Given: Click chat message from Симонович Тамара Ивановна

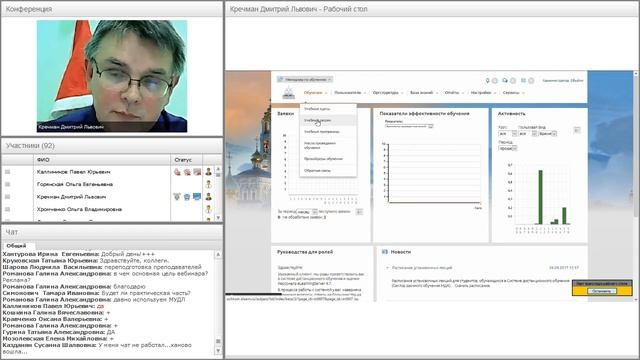Looking at the screenshot, I should 96,293.
